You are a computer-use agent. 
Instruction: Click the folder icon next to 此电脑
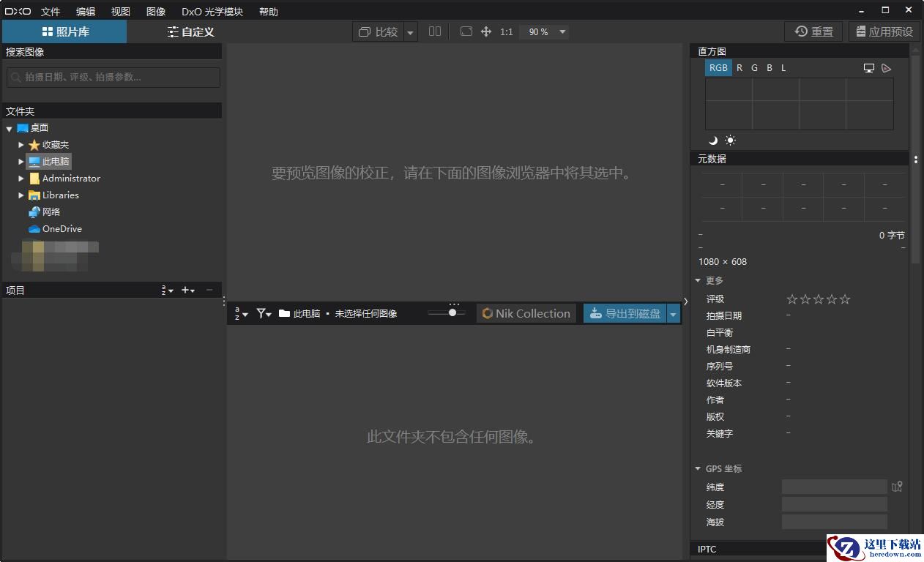(284, 313)
